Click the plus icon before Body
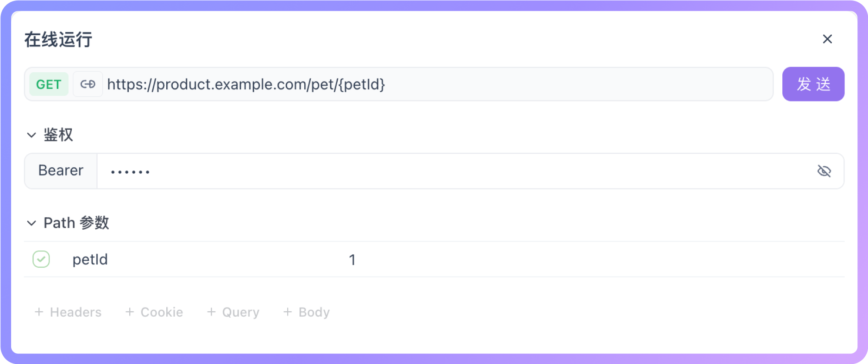 [288, 312]
